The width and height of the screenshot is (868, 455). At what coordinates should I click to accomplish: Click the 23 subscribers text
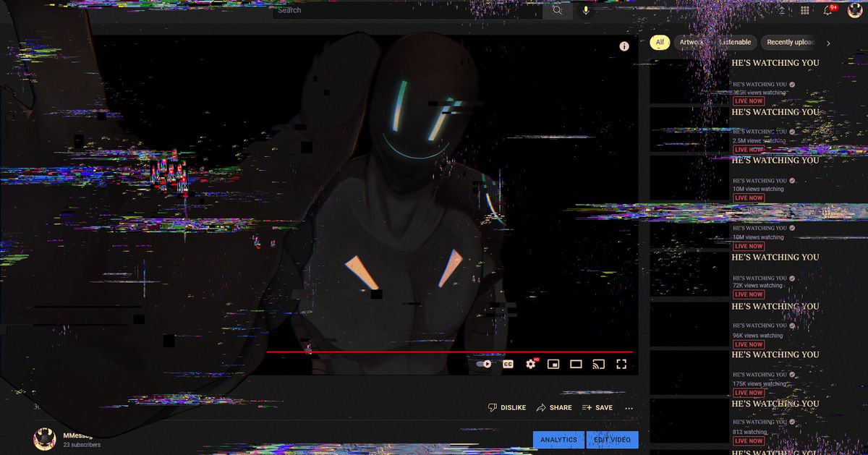pyautogui.click(x=82, y=445)
